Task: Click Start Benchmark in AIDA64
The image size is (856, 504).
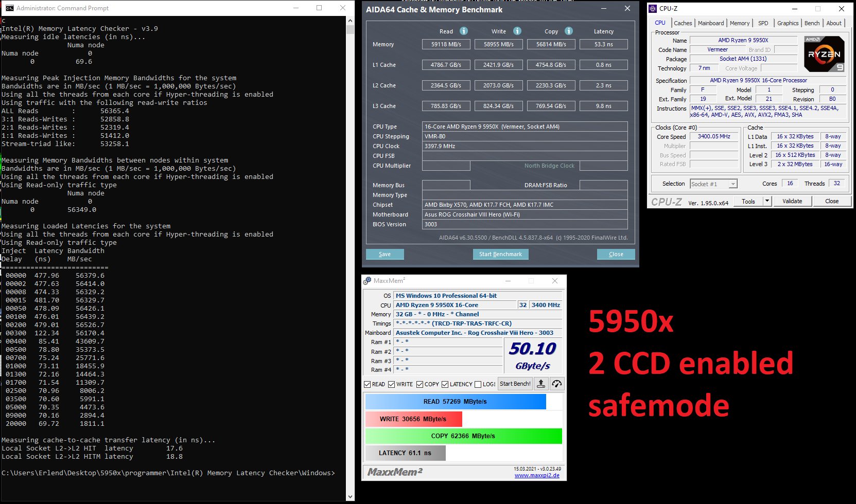Action: pyautogui.click(x=500, y=254)
